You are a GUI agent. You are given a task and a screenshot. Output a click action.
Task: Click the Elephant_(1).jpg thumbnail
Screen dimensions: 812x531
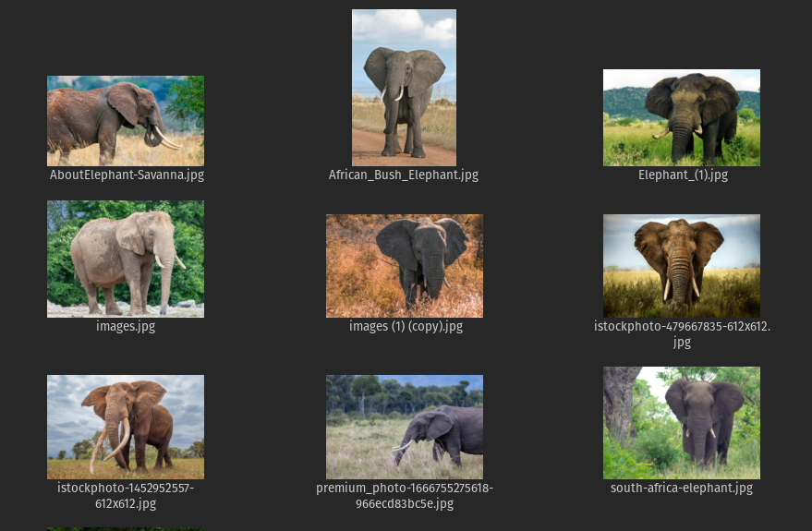point(682,117)
